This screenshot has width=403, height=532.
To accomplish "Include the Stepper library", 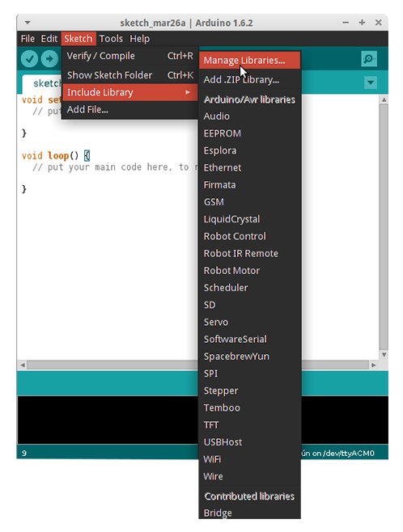I will click(x=250, y=391).
